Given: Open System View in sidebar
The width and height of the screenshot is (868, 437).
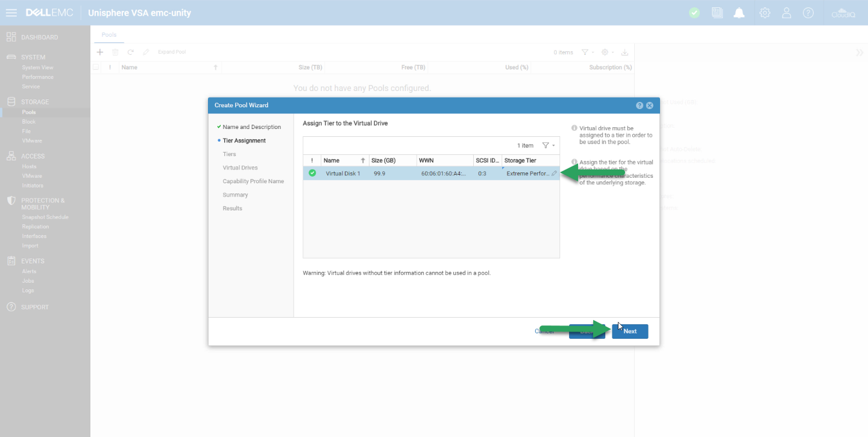Looking at the screenshot, I should [38, 68].
